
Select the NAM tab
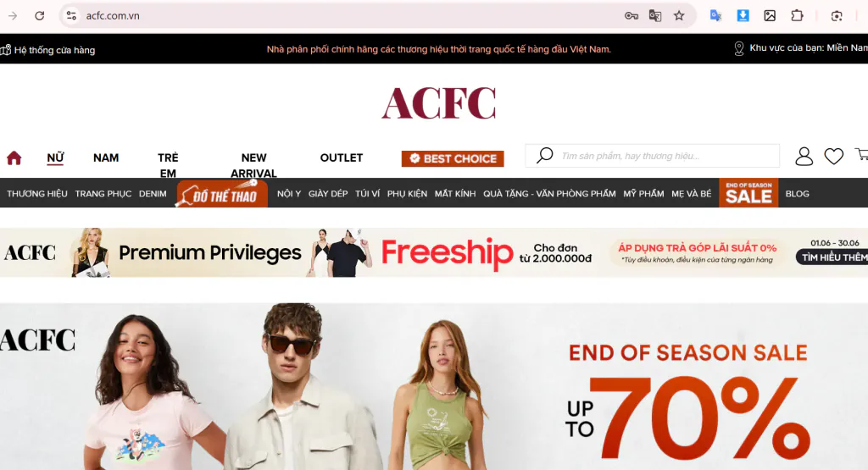tap(106, 158)
